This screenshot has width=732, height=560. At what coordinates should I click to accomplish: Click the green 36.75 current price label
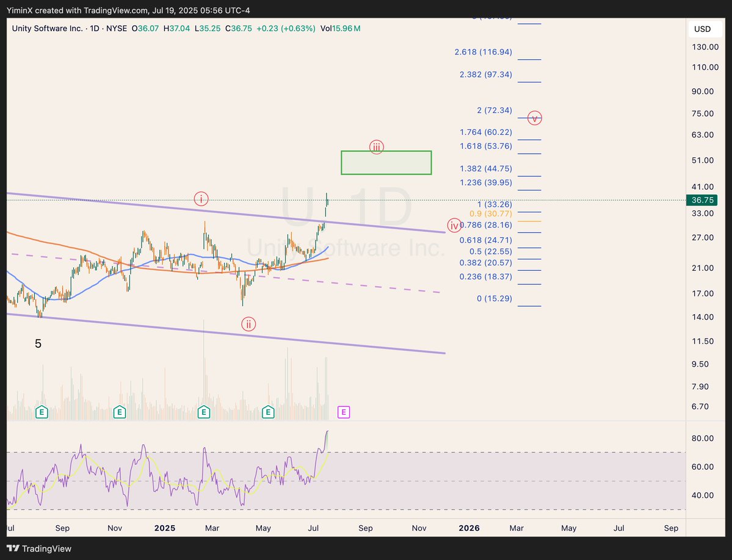(x=701, y=200)
